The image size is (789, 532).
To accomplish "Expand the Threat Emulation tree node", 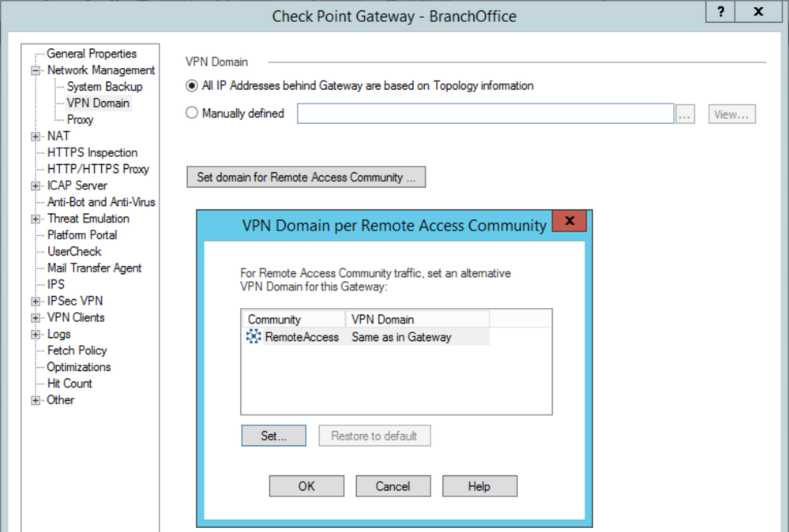I will click(36, 219).
